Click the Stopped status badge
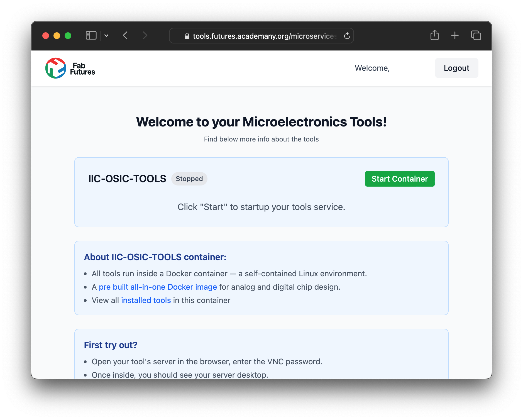Screen dimensions: 523x420 189,179
